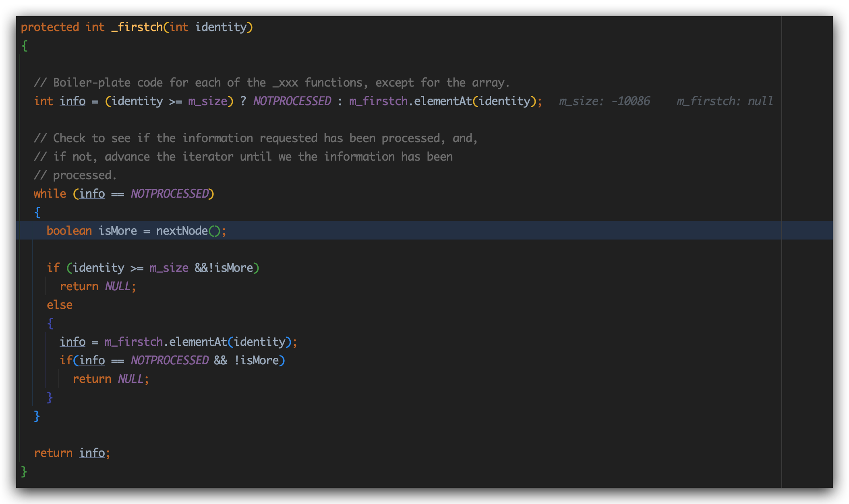Click the identity parameter in method signature
Image resolution: width=849 pixels, height=504 pixels.
coord(221,27)
